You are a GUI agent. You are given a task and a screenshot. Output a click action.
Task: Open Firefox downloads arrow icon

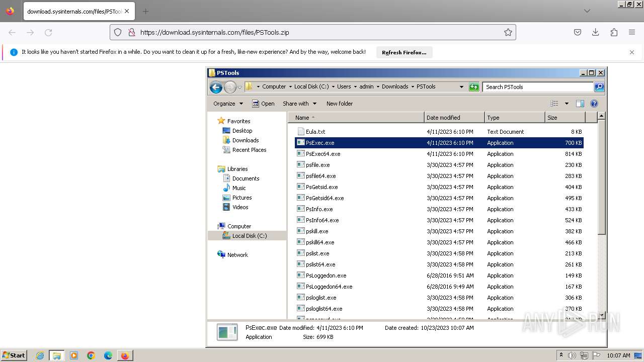(x=596, y=32)
